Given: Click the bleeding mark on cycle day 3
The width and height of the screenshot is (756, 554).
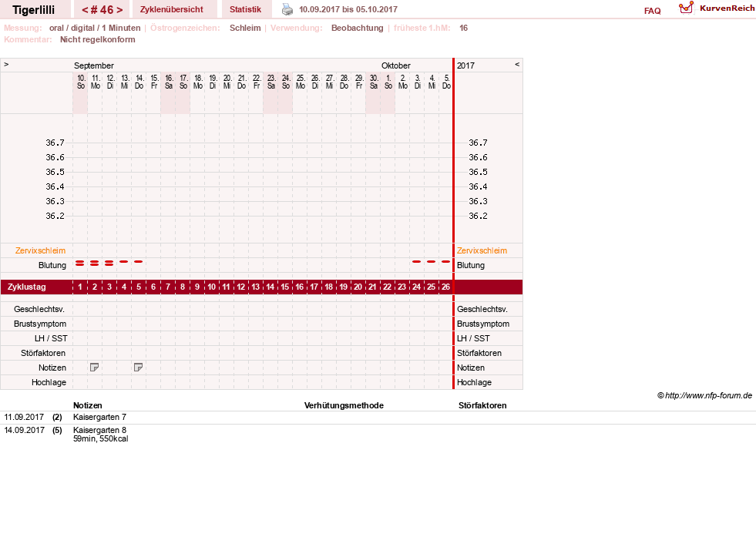Looking at the screenshot, I should click(109, 264).
